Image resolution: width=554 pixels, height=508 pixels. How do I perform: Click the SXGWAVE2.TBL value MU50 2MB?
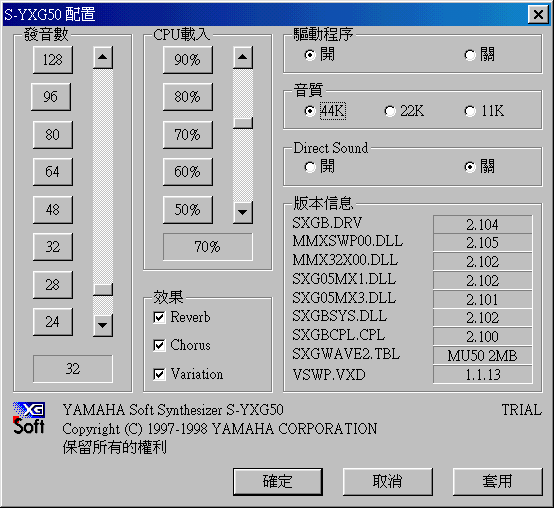tap(483, 356)
